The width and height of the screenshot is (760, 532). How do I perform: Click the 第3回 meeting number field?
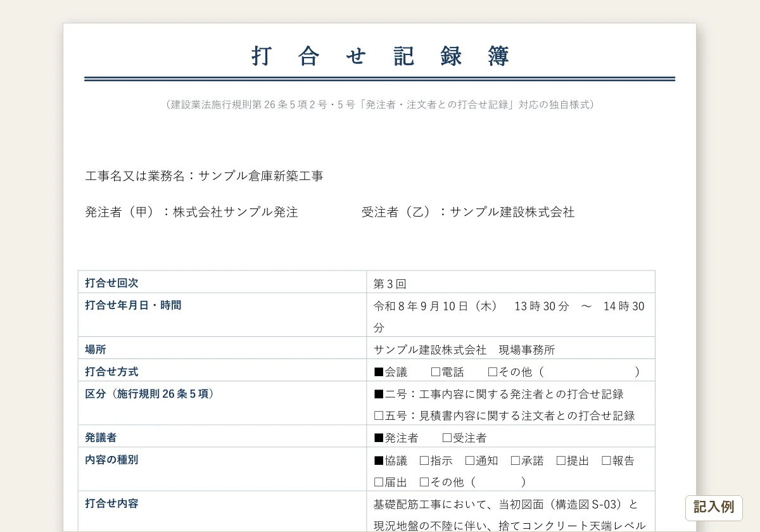pyautogui.click(x=510, y=282)
